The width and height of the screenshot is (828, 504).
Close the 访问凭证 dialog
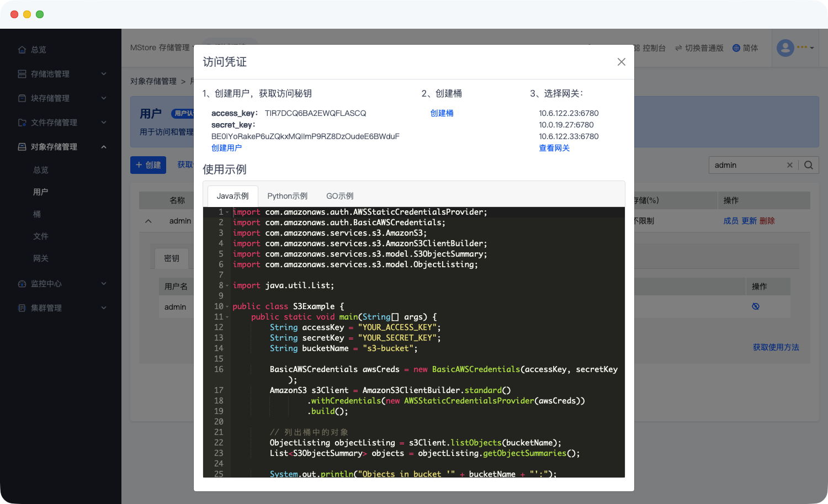click(621, 62)
